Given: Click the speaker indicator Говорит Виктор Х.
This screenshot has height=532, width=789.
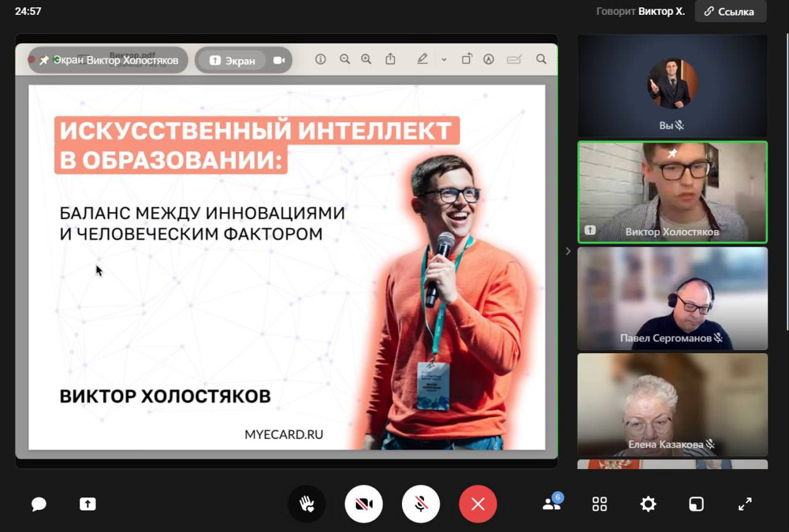Looking at the screenshot, I should tap(640, 11).
